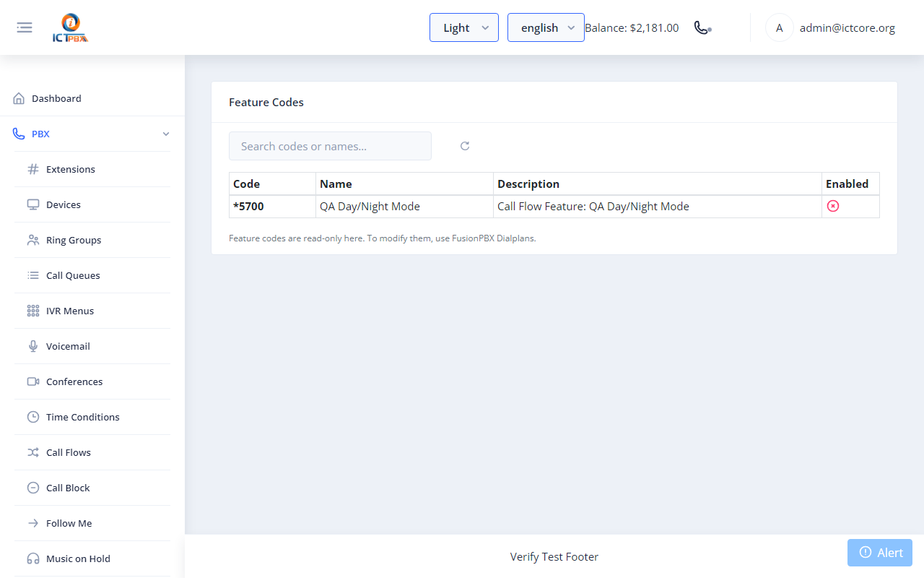Viewport: 924px width, 578px height.
Task: Click the Call Flow Feature description cell
Action: tap(658, 207)
